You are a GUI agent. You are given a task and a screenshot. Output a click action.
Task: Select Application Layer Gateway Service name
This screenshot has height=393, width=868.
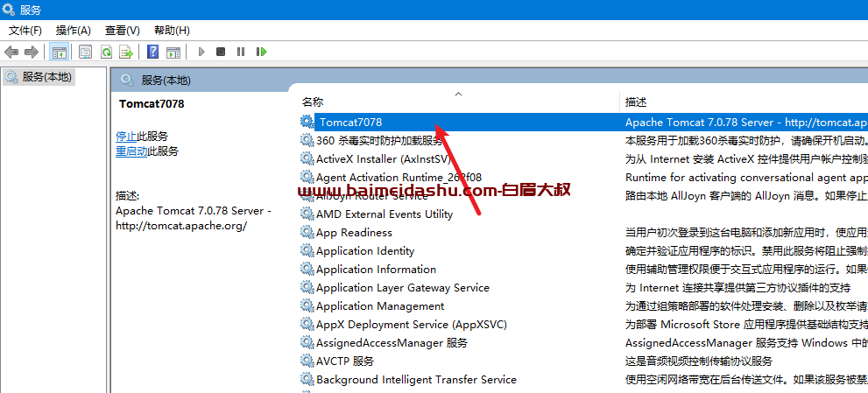402,288
